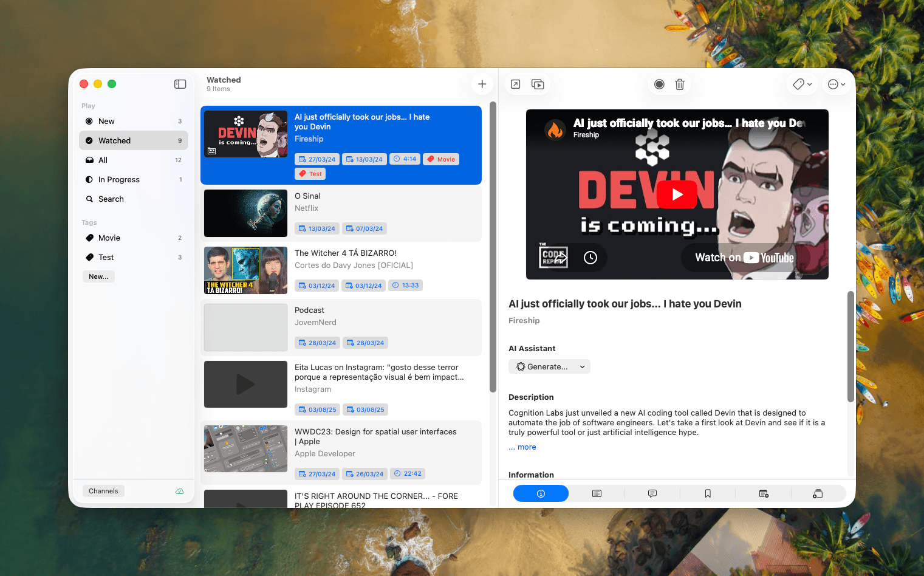The image size is (924, 576).
Task: Click the 22:42 duration on WWDC23 item
Action: 407,474
